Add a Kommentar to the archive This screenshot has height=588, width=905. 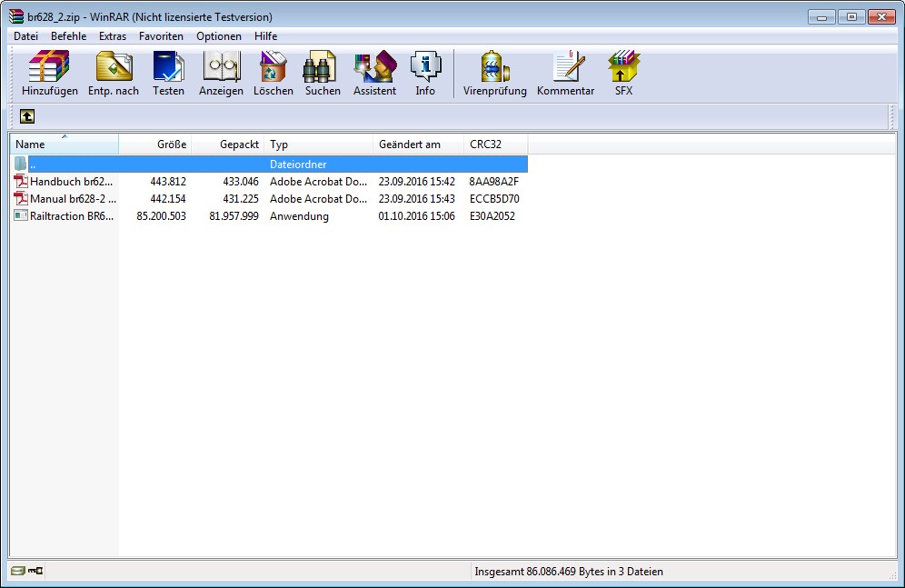[565, 72]
